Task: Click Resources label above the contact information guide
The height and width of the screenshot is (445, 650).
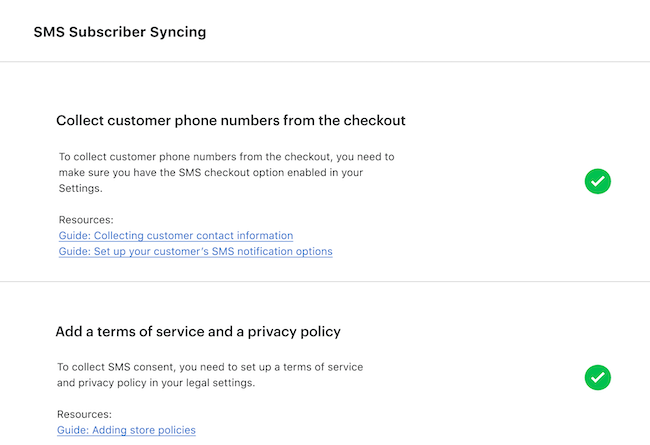Action: [86, 220]
